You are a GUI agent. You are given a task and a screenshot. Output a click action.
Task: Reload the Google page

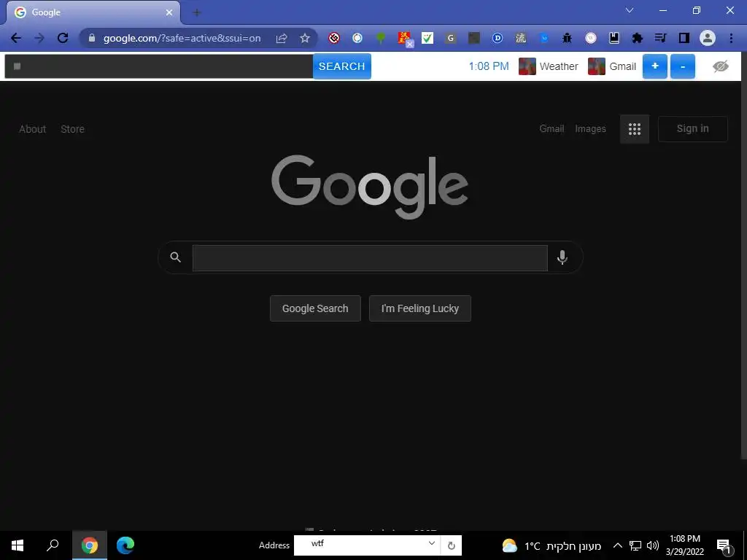click(63, 38)
